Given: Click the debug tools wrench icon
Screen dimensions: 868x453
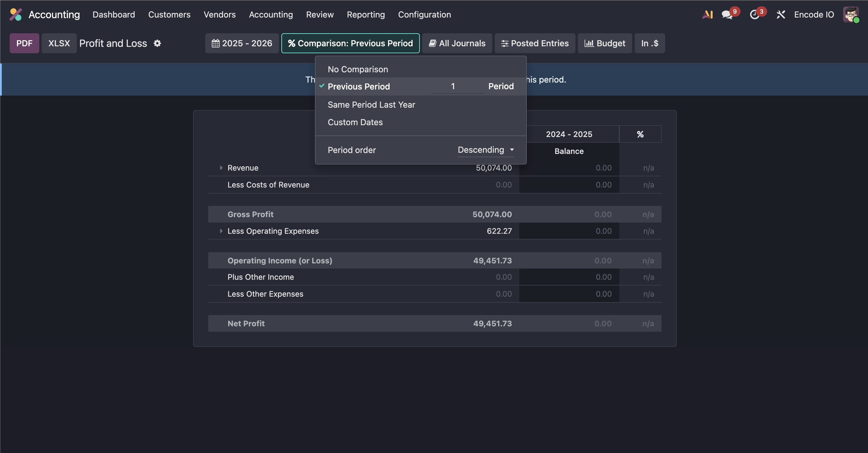Looking at the screenshot, I should pos(781,15).
